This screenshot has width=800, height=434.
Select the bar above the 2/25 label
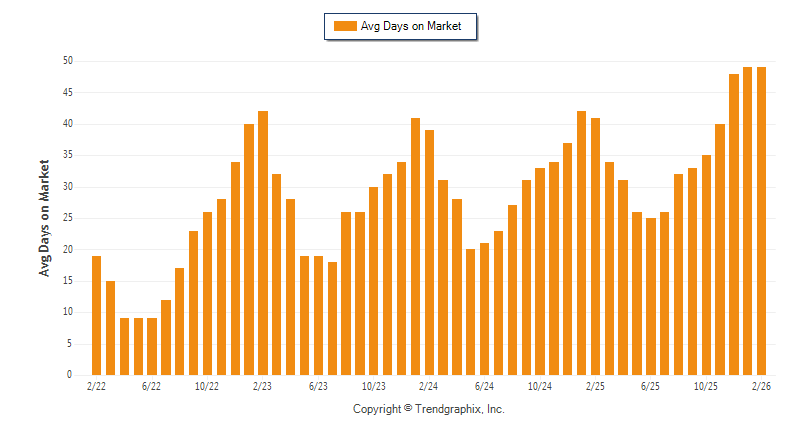595,246
